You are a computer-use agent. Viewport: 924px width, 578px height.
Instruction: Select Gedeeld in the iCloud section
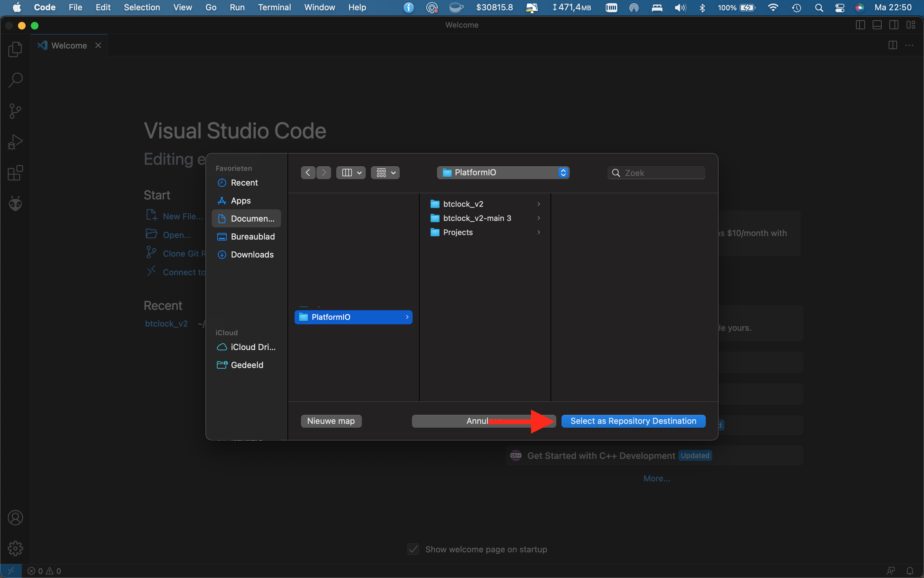pos(246,365)
